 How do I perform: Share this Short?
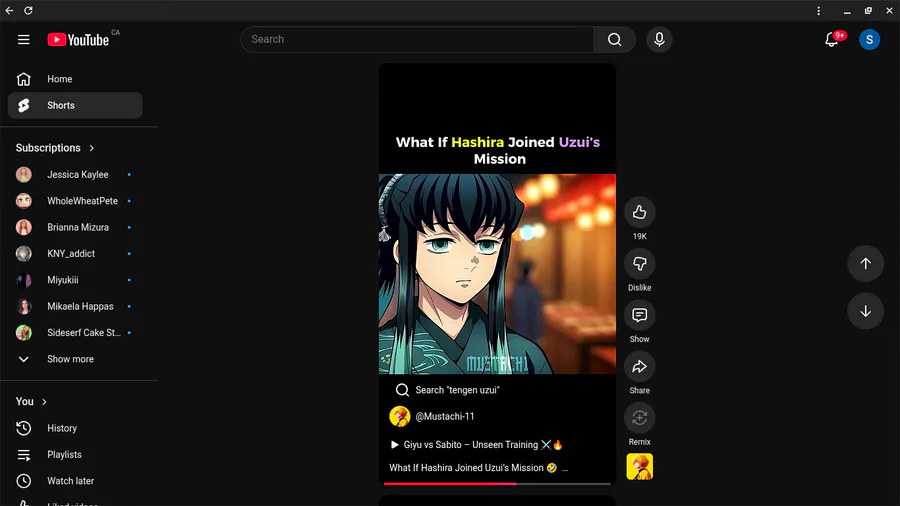(x=639, y=367)
